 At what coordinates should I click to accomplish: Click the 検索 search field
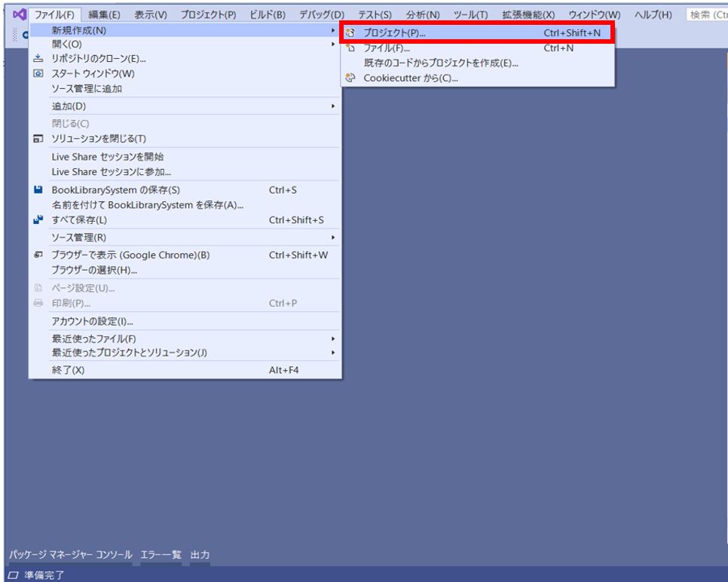(707, 13)
